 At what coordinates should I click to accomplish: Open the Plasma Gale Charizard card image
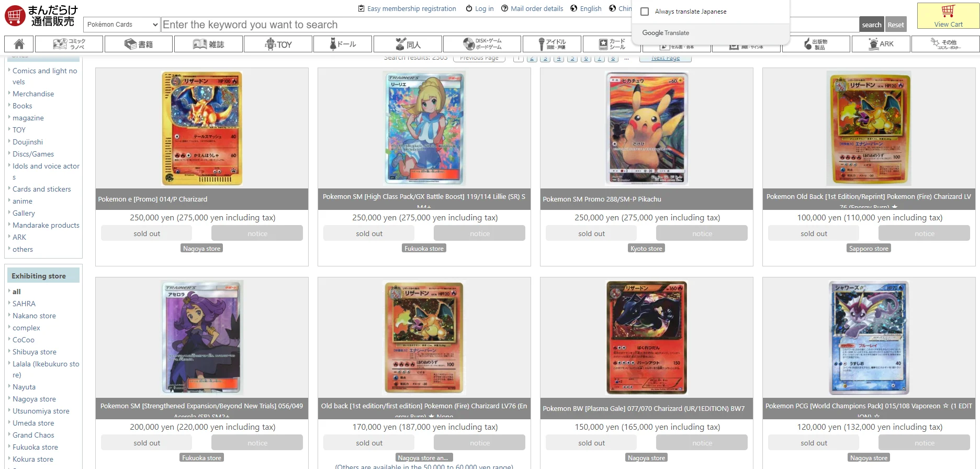click(647, 338)
